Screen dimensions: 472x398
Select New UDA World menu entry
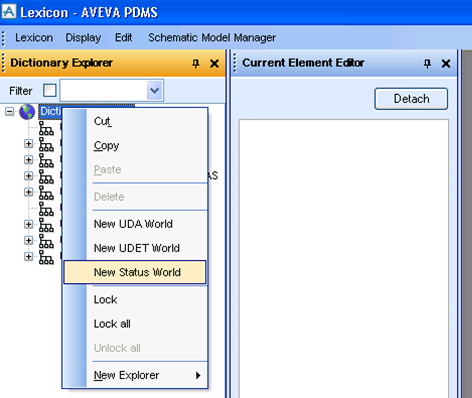click(x=135, y=224)
